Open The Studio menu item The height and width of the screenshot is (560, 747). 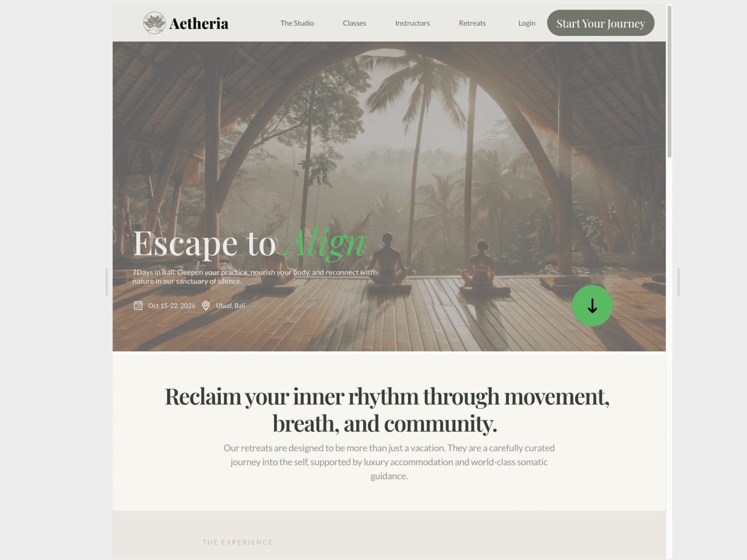point(297,23)
